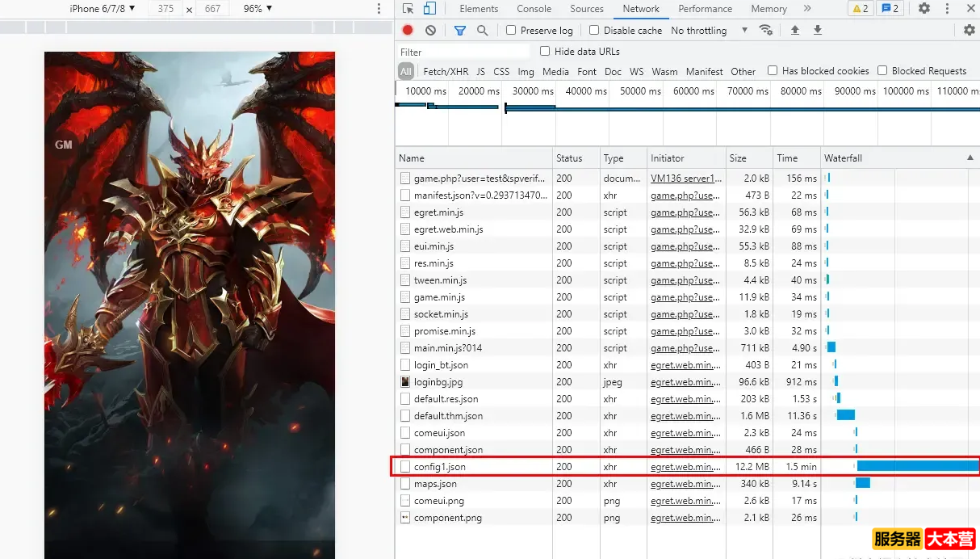Enable Preserve log checkbox
Screen dimensions: 980x559
(511, 31)
